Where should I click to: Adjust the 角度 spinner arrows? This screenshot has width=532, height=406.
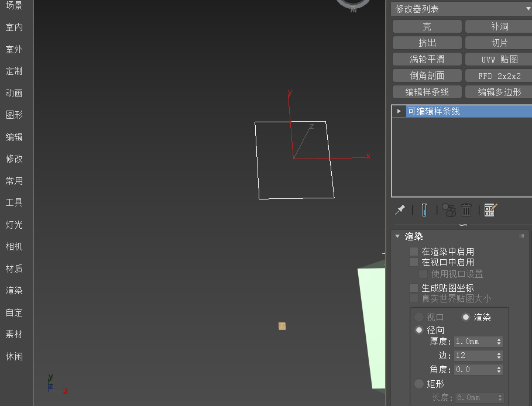[x=499, y=370]
